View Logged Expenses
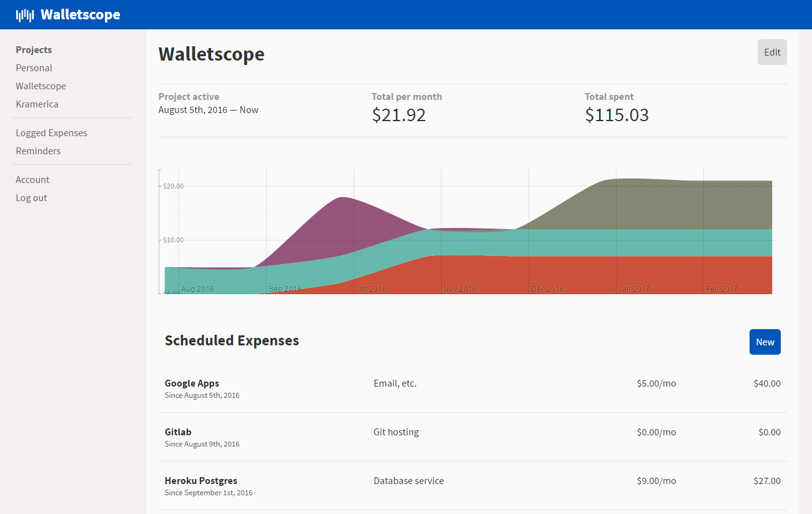 click(51, 132)
